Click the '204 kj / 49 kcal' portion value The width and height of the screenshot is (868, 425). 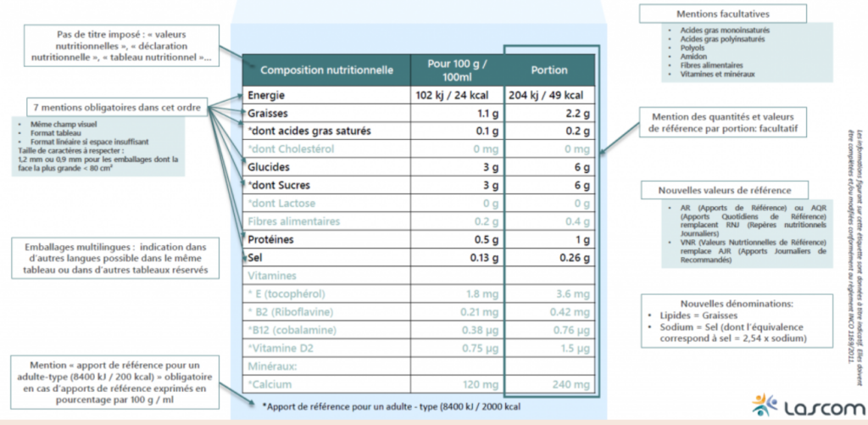545,95
